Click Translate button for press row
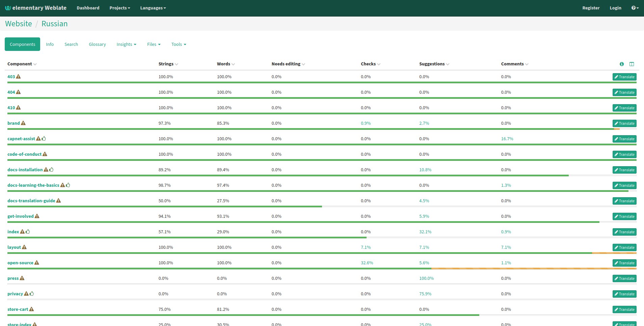 (x=624, y=278)
